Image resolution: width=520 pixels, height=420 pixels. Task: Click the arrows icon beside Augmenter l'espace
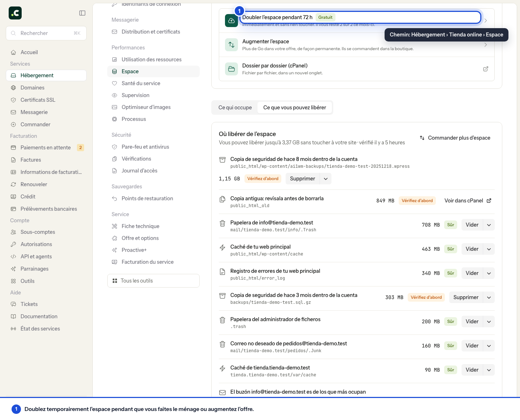(x=231, y=45)
